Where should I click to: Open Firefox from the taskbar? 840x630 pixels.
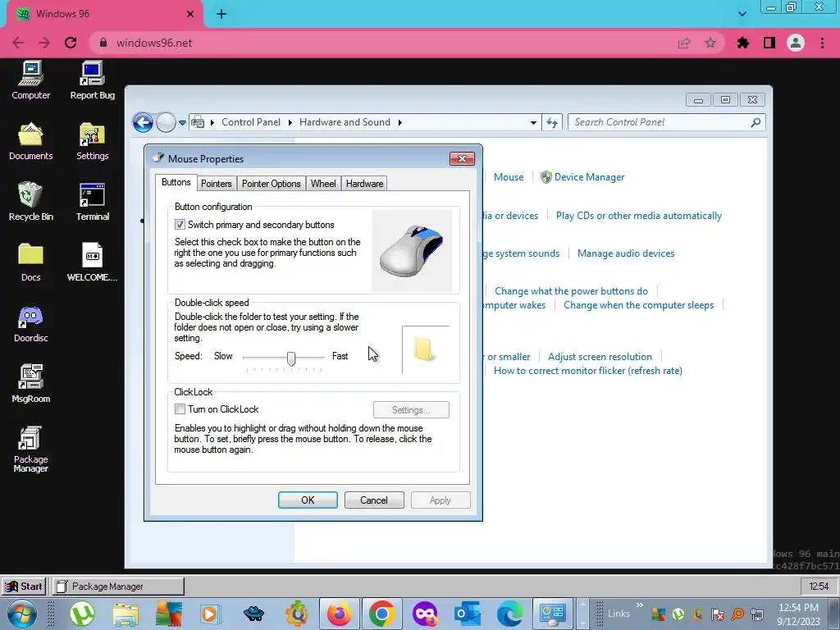click(x=339, y=614)
